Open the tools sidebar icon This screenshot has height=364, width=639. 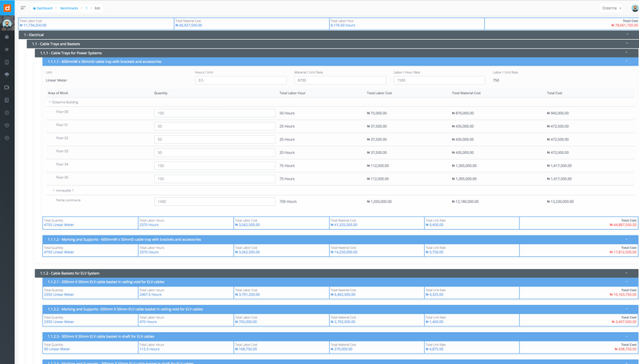pyautogui.click(x=6, y=49)
